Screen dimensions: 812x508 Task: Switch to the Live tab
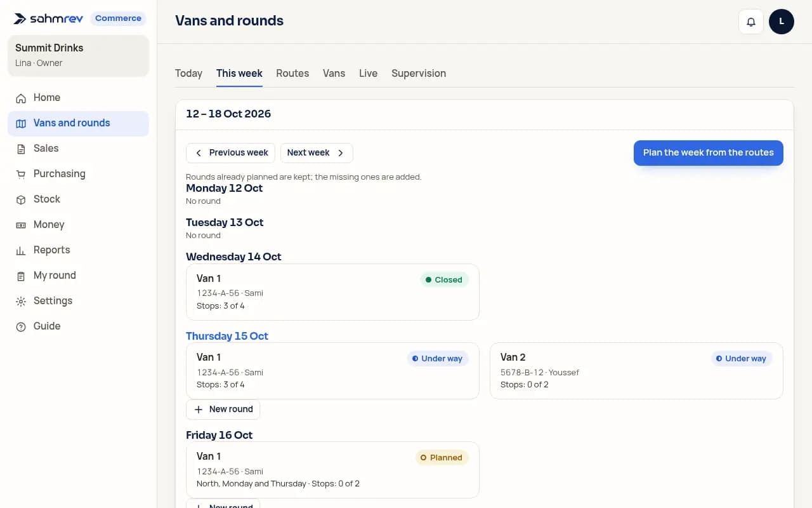tap(368, 73)
